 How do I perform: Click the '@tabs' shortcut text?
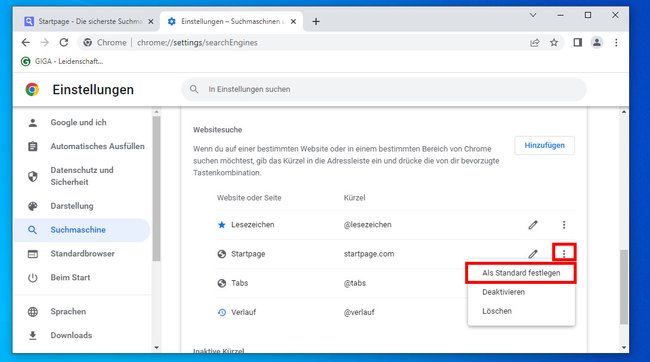click(x=355, y=283)
